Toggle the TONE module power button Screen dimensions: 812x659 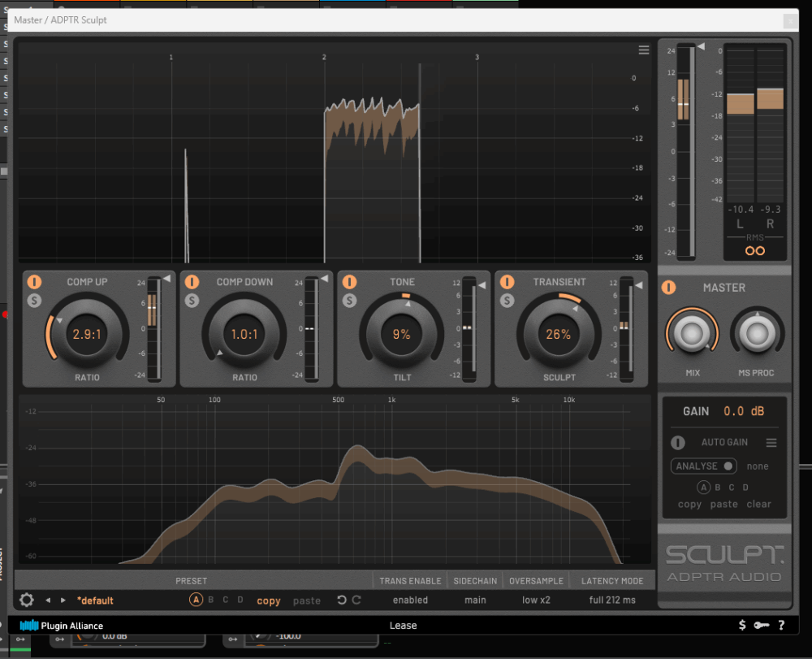[349, 282]
